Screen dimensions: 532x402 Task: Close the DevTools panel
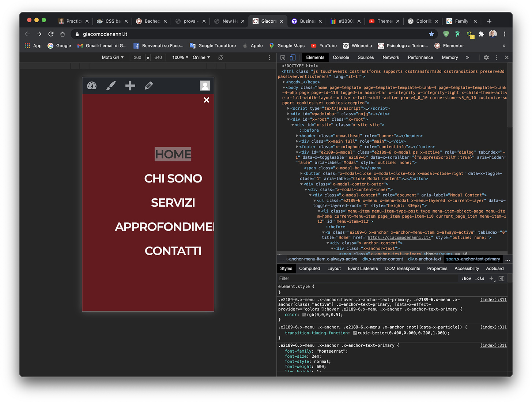(x=507, y=57)
